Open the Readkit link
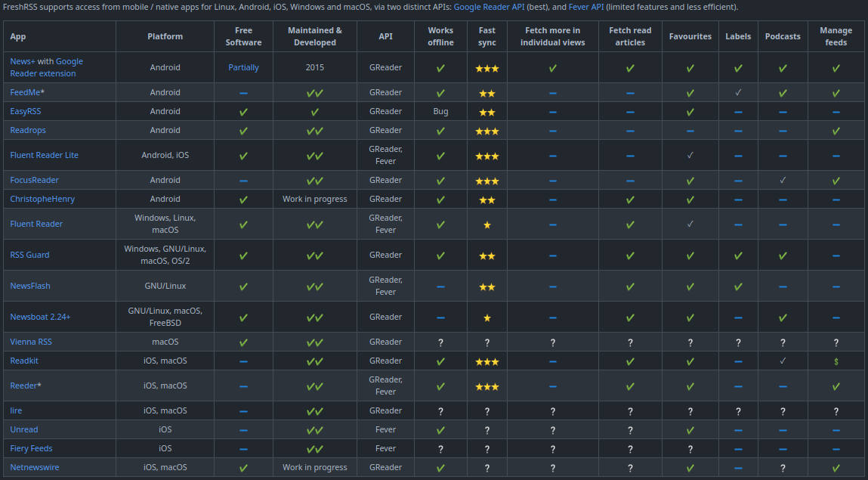Image resolution: width=868 pixels, height=480 pixels. pos(24,361)
